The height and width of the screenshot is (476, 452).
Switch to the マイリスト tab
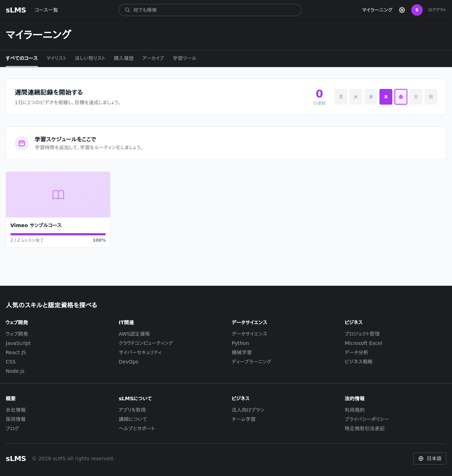click(56, 58)
